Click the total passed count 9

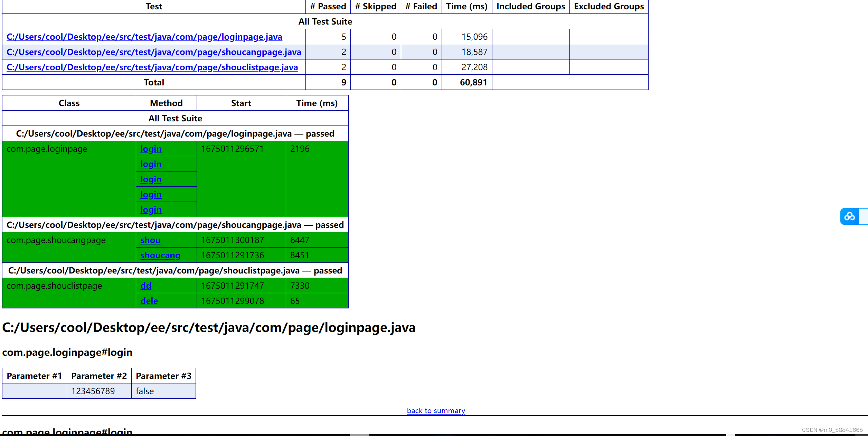(x=343, y=82)
